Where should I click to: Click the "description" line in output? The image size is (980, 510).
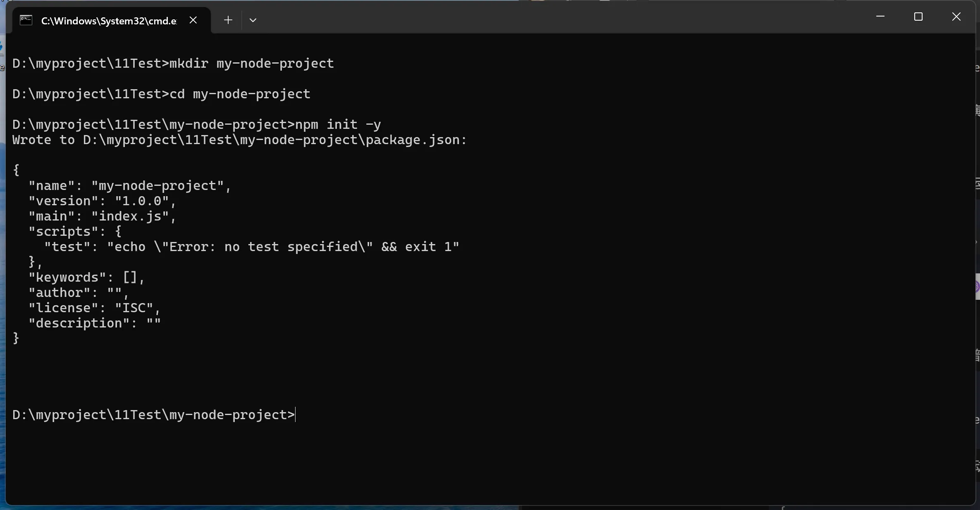point(95,323)
